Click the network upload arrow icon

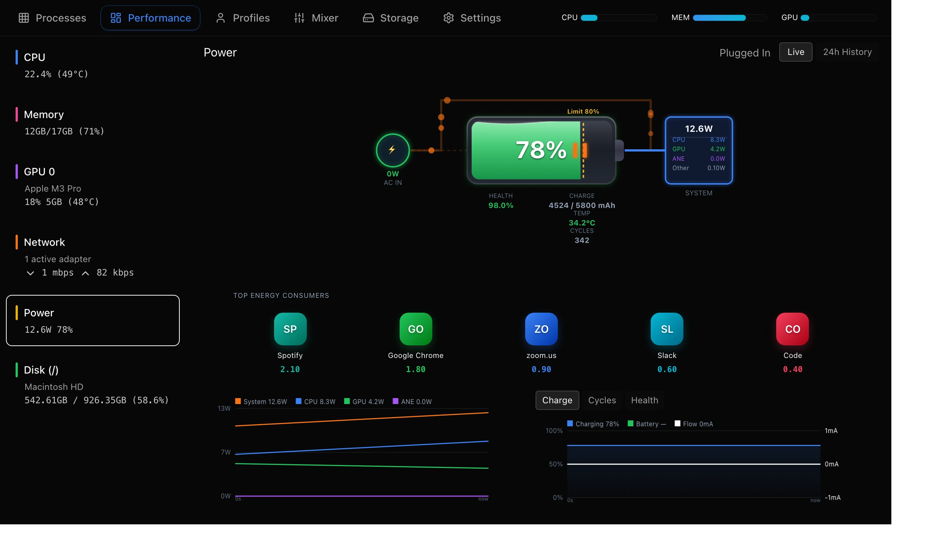click(85, 273)
